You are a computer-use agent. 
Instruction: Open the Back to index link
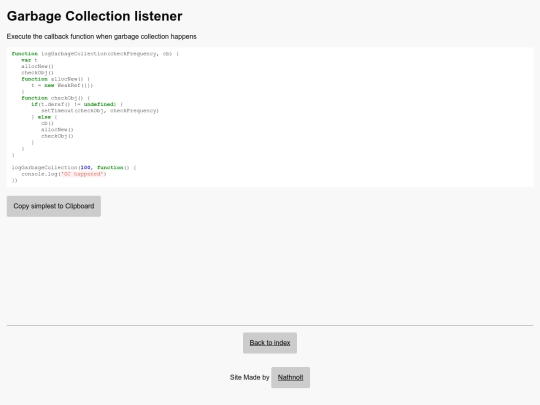click(x=270, y=343)
